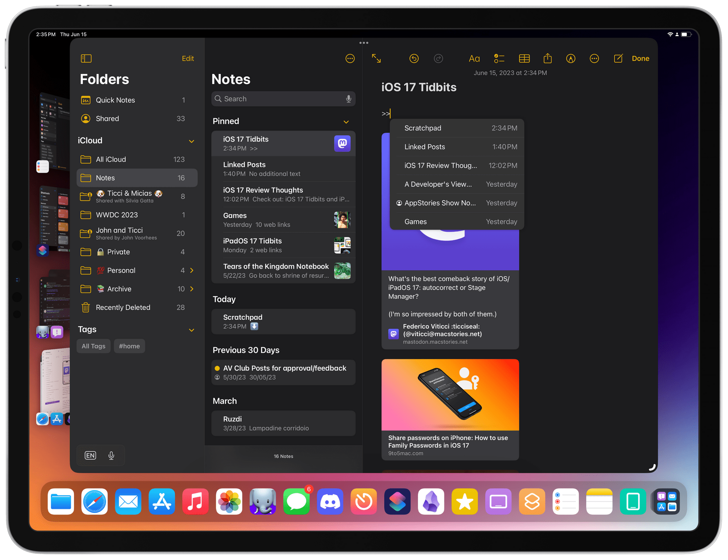Redo the last edit

(x=438, y=58)
